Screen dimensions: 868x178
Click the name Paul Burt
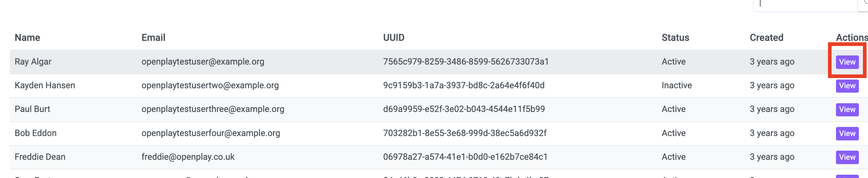click(32, 109)
